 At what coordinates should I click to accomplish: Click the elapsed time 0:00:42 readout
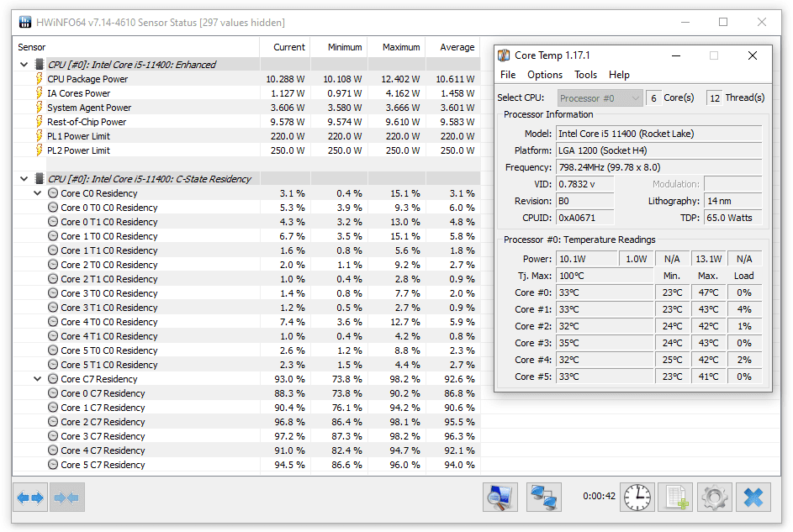coord(599,496)
